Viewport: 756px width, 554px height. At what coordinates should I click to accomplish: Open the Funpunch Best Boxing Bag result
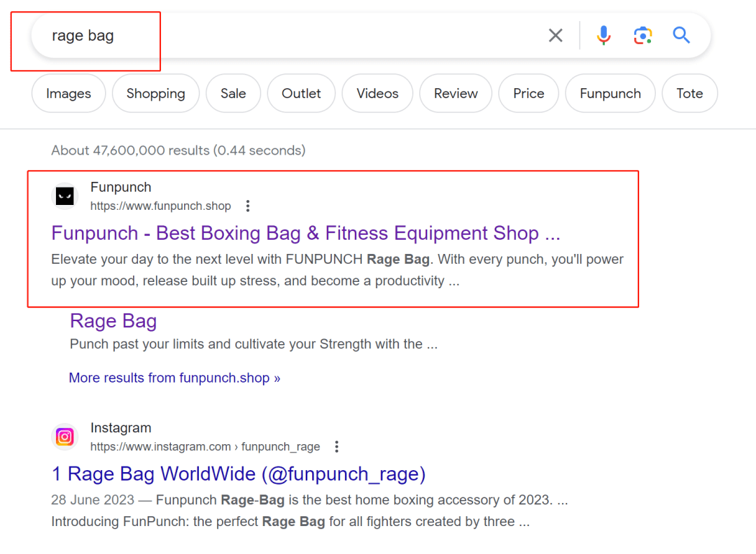(305, 233)
